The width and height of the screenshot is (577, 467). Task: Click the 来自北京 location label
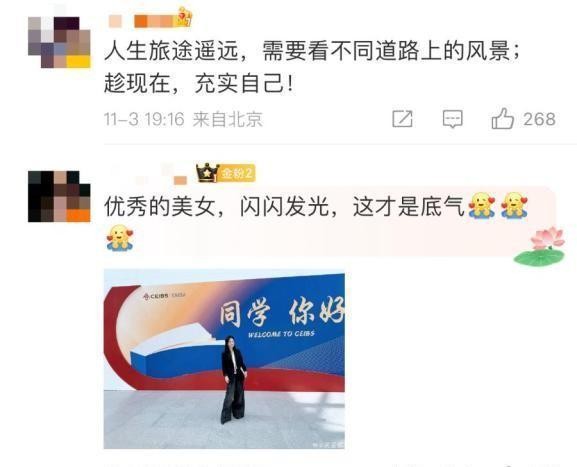(228, 119)
